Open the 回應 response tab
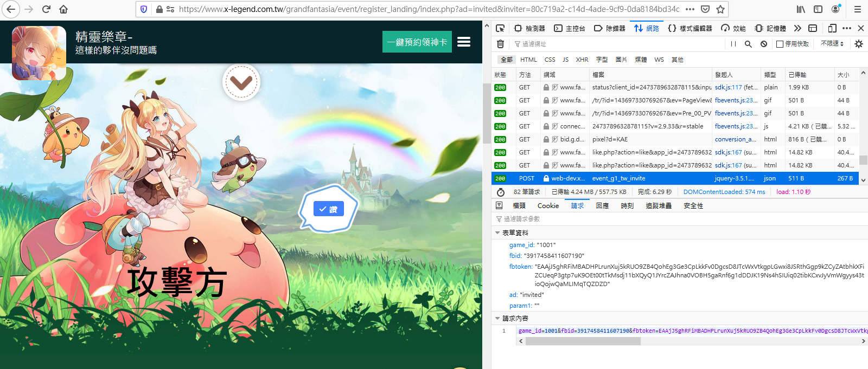The height and width of the screenshot is (369, 868). [x=602, y=206]
